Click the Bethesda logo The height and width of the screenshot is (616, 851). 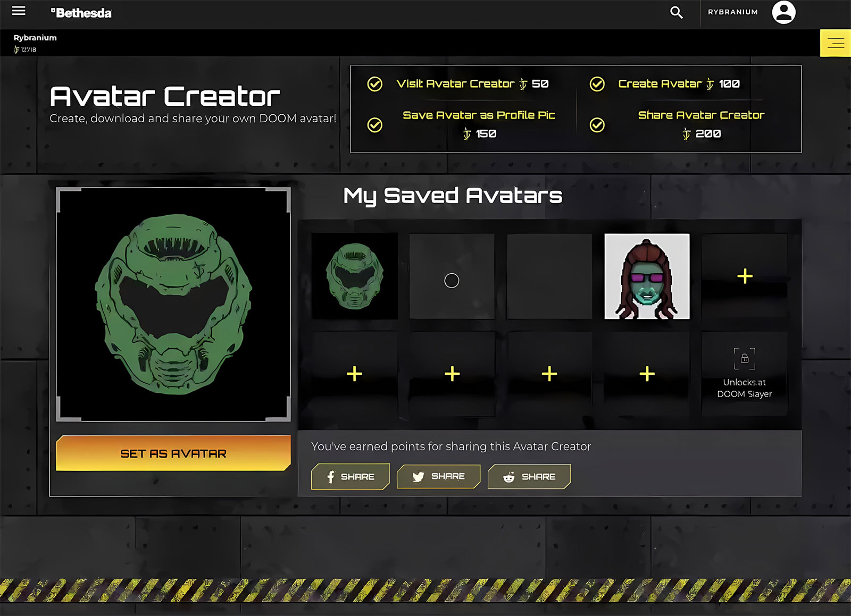pyautogui.click(x=81, y=13)
